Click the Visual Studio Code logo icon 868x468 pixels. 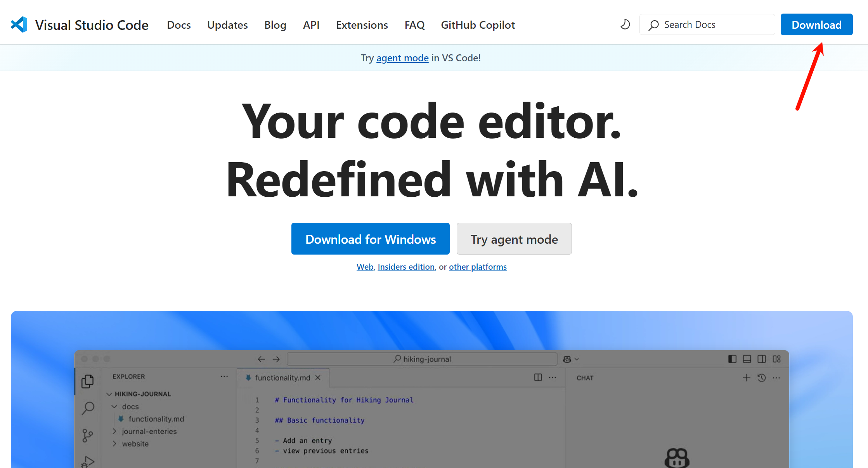[x=19, y=25]
